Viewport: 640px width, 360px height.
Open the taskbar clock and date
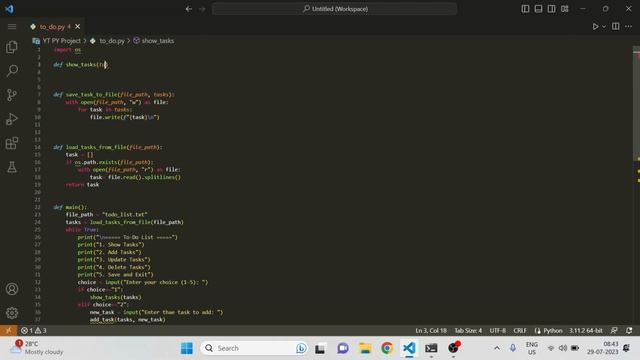point(602,348)
